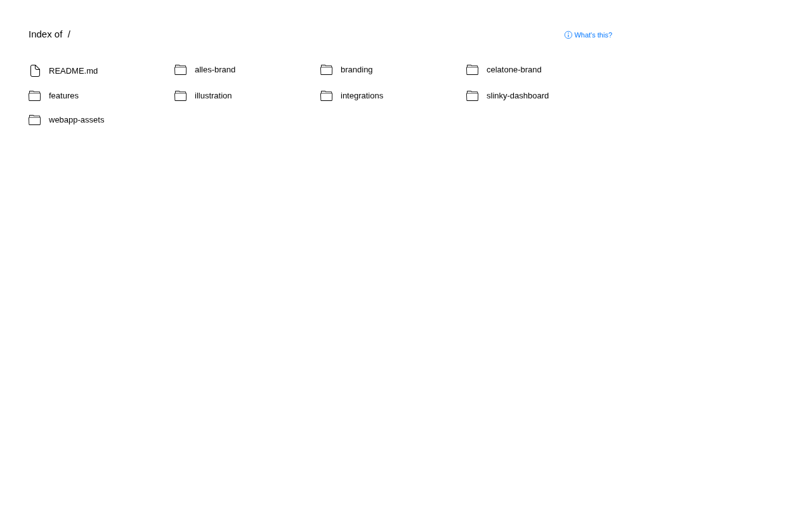Click the integrations folder icon
812x508 pixels.
point(327,96)
